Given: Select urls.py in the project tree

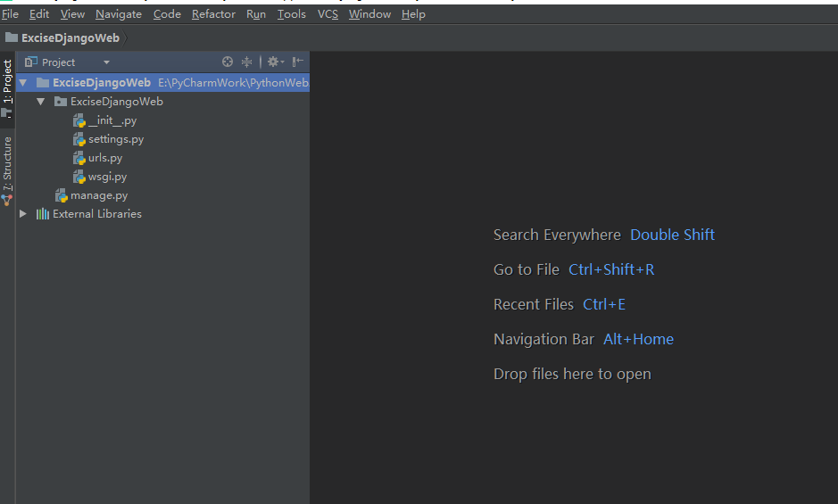Looking at the screenshot, I should (105, 158).
